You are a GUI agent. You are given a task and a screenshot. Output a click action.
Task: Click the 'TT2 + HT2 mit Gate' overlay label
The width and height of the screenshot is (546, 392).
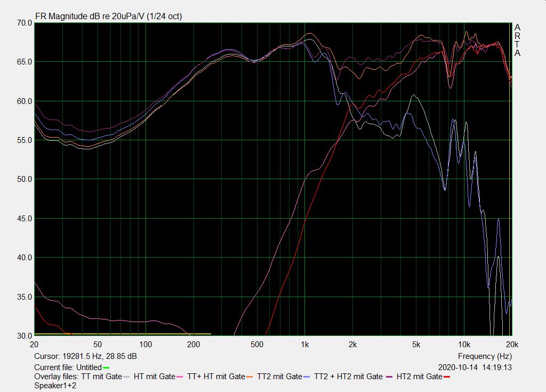pos(348,377)
